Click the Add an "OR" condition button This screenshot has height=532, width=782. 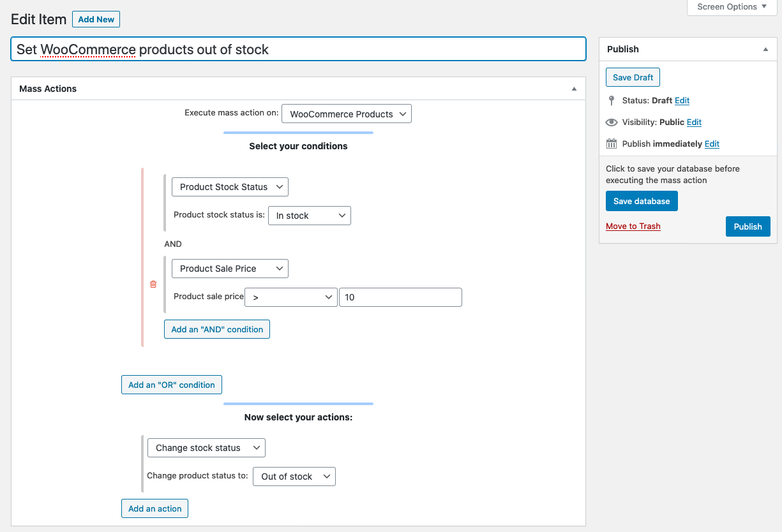click(172, 385)
